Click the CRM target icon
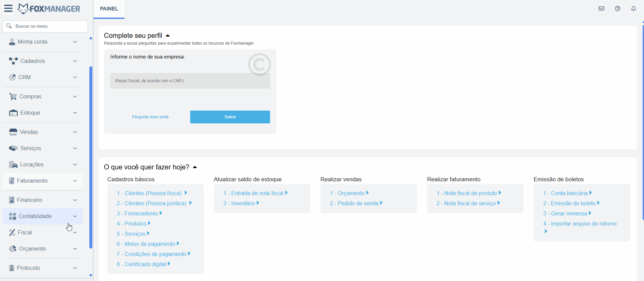The width and height of the screenshot is (644, 281). tap(12, 77)
